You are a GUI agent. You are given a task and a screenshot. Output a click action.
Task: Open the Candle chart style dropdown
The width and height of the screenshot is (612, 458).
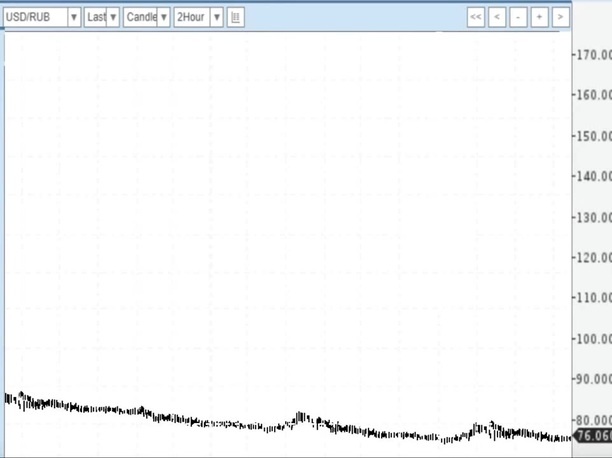point(164,17)
